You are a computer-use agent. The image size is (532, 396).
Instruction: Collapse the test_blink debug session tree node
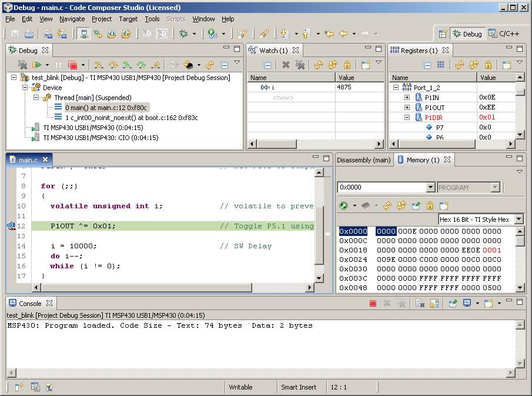click(14, 78)
